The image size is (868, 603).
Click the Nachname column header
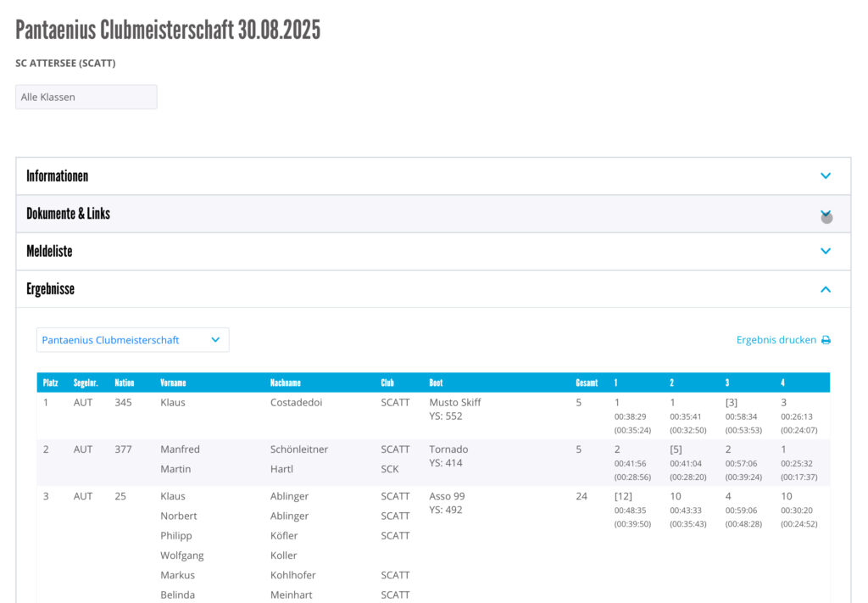point(285,382)
